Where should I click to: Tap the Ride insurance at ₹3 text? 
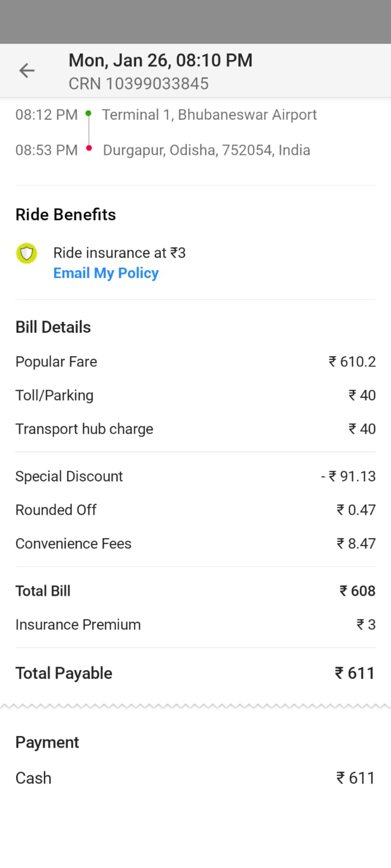(x=119, y=253)
